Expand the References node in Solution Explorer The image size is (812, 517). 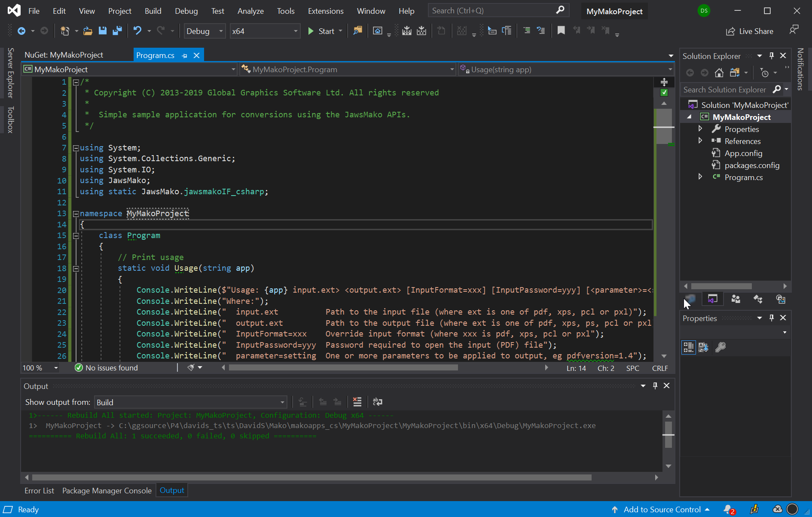(x=700, y=141)
